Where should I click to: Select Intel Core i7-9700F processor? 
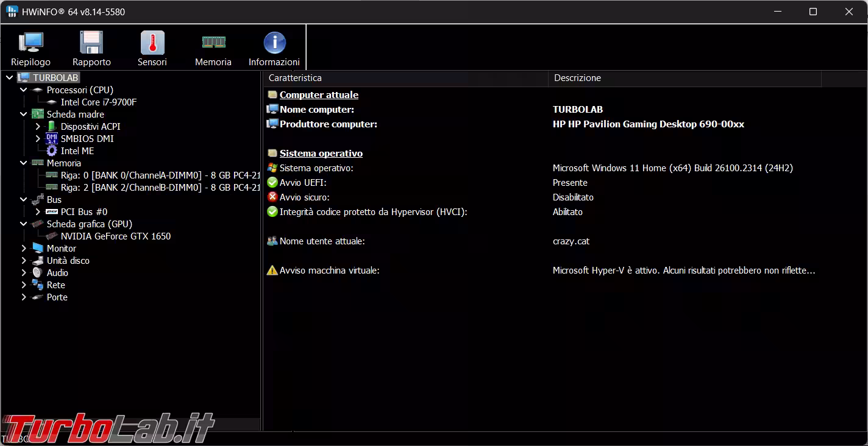click(x=98, y=102)
